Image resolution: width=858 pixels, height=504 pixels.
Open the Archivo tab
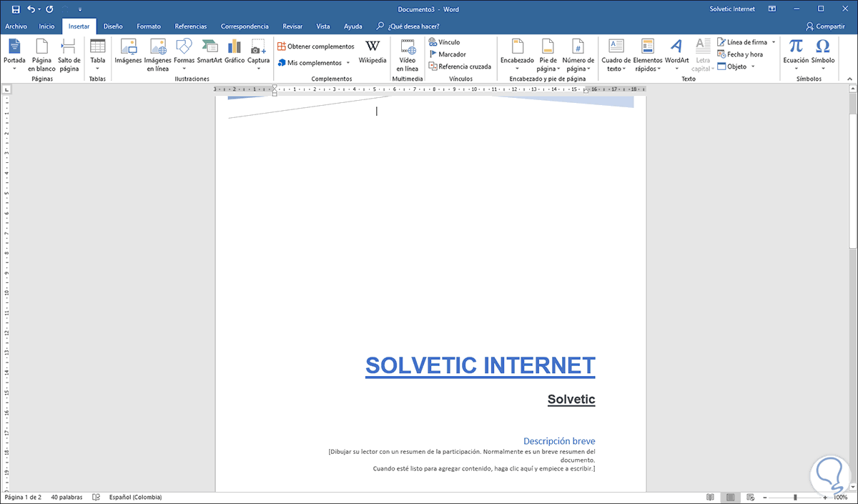(x=16, y=26)
